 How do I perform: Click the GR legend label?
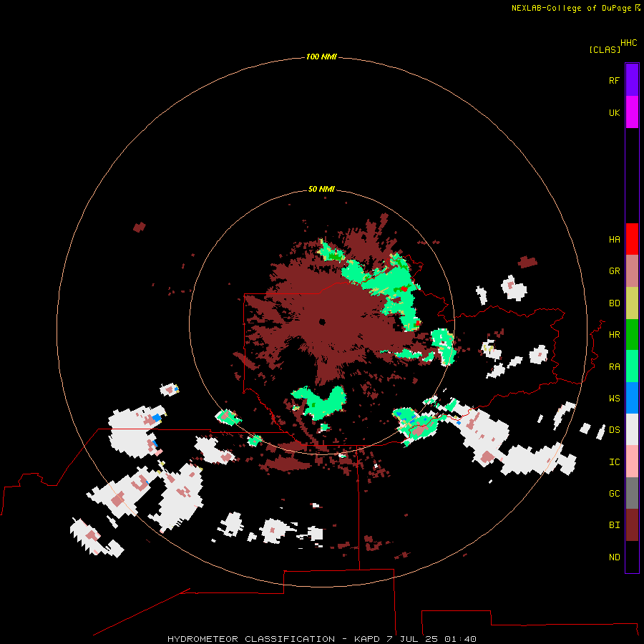click(614, 271)
